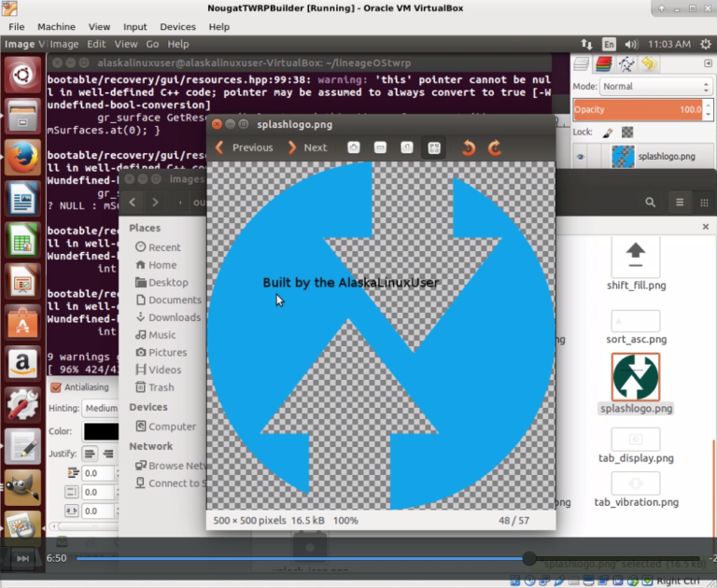Expand the Hinting dropdown
717x588 pixels.
100,408
